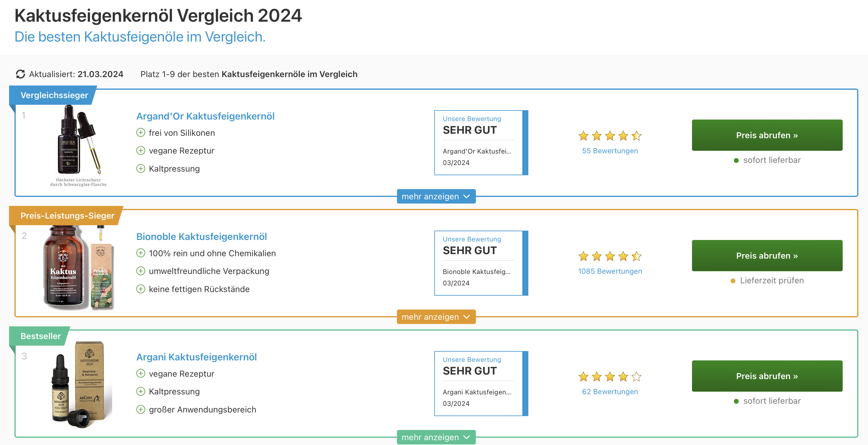
Task: Open the 55 Bewertungen link
Action: (x=610, y=151)
